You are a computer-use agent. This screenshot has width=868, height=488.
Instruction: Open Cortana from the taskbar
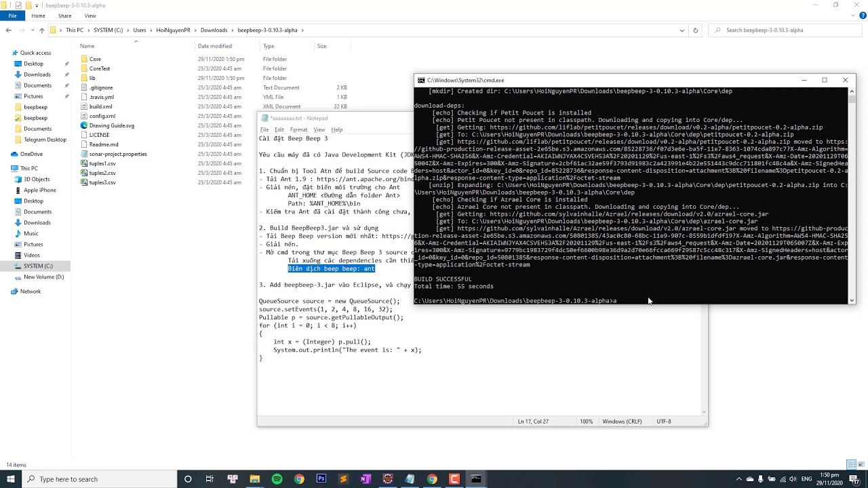click(x=188, y=479)
